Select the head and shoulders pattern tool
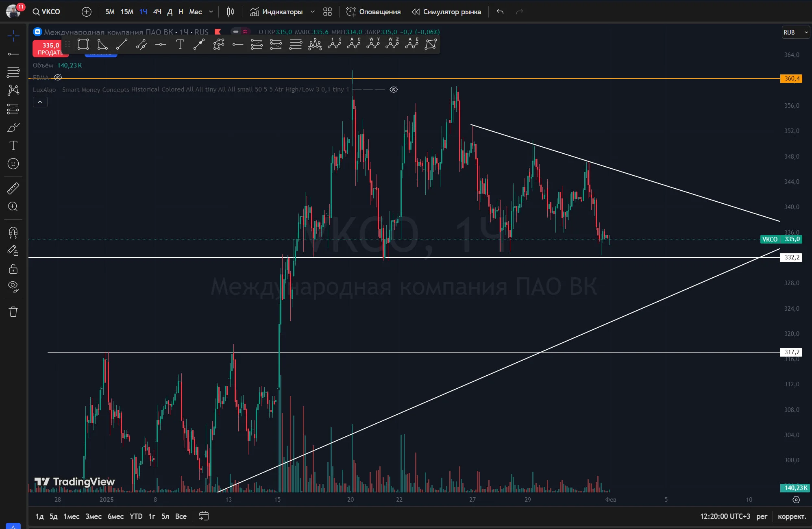Viewport: 812px width, 529px height. [x=315, y=44]
